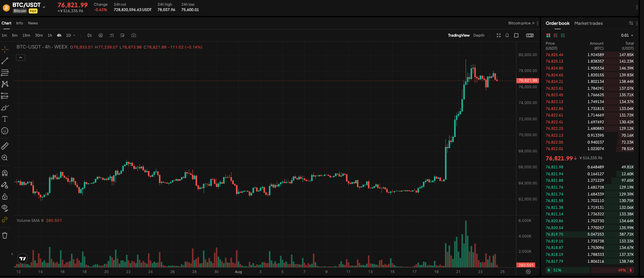Select the XABCD pattern tool
The image size is (644, 278).
pyautogui.click(x=5, y=84)
